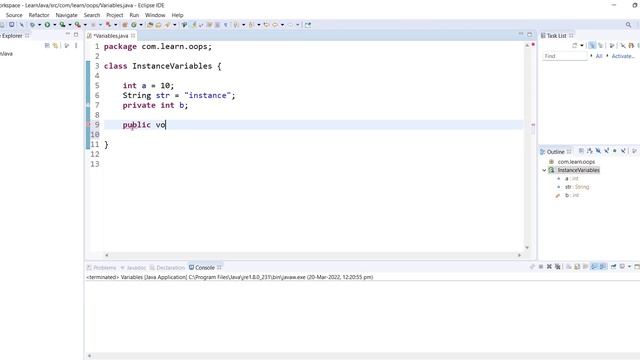Click the Find field in Task List

pyautogui.click(x=564, y=56)
